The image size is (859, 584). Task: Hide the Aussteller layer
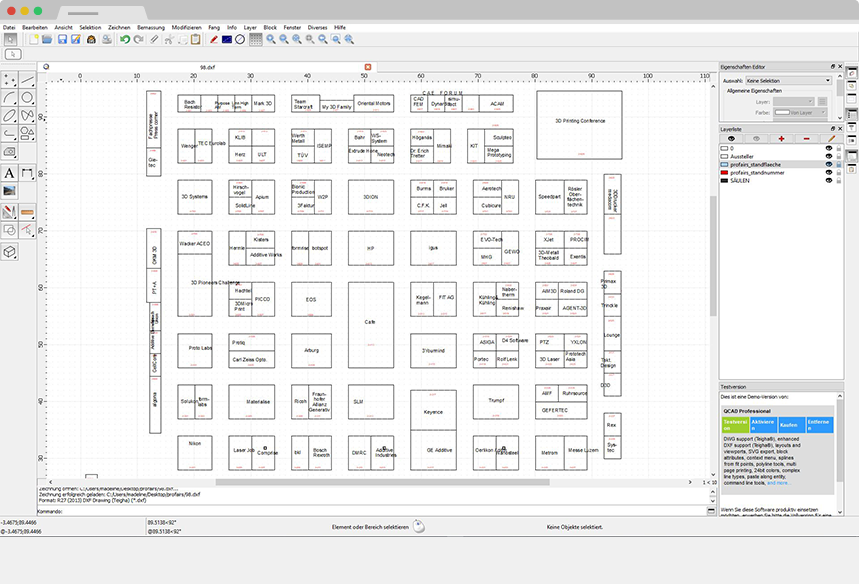tap(829, 157)
